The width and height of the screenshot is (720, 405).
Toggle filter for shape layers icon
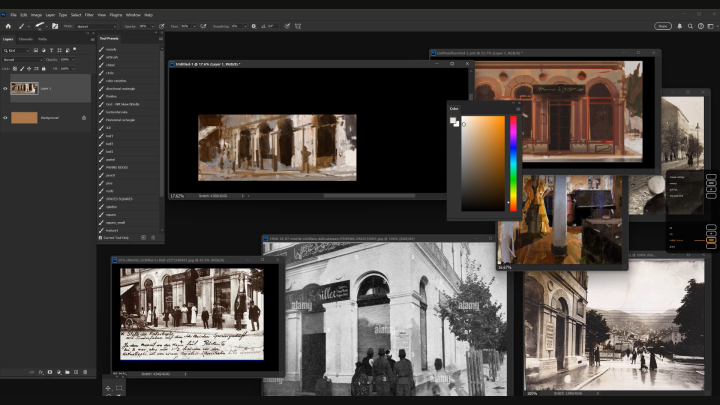[59, 50]
